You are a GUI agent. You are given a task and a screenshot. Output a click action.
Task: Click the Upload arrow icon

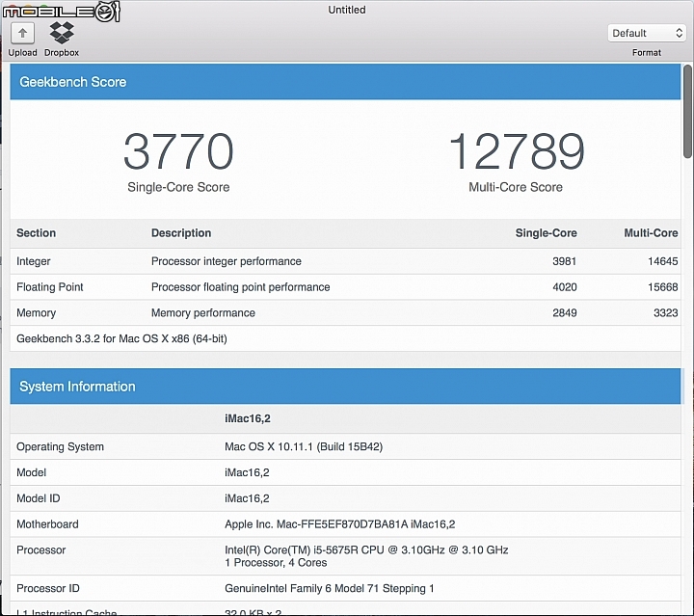tap(22, 33)
